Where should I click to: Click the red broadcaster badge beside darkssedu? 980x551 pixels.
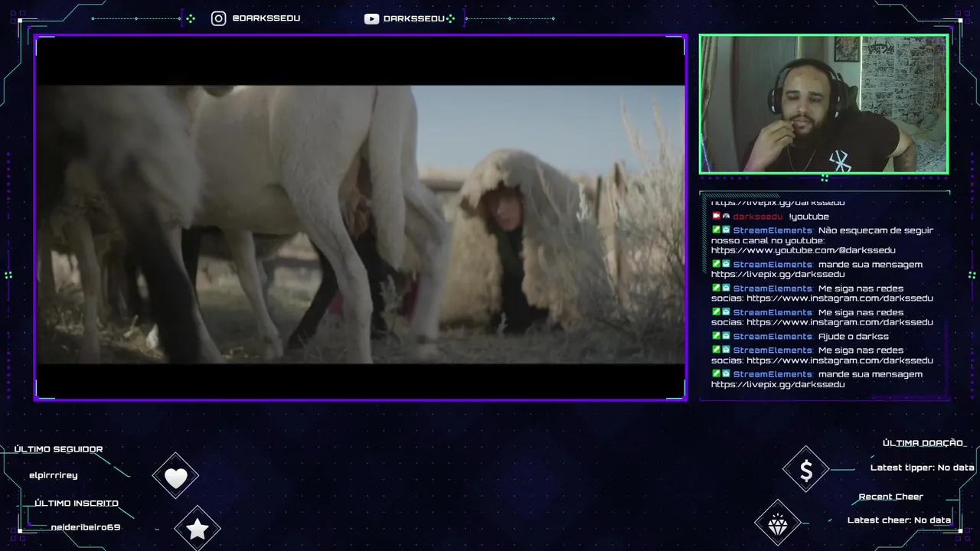pyautogui.click(x=716, y=217)
